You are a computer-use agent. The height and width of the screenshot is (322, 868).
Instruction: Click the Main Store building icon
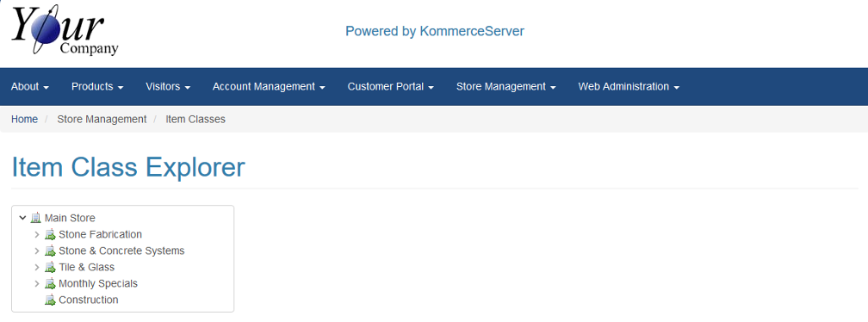[x=36, y=218]
